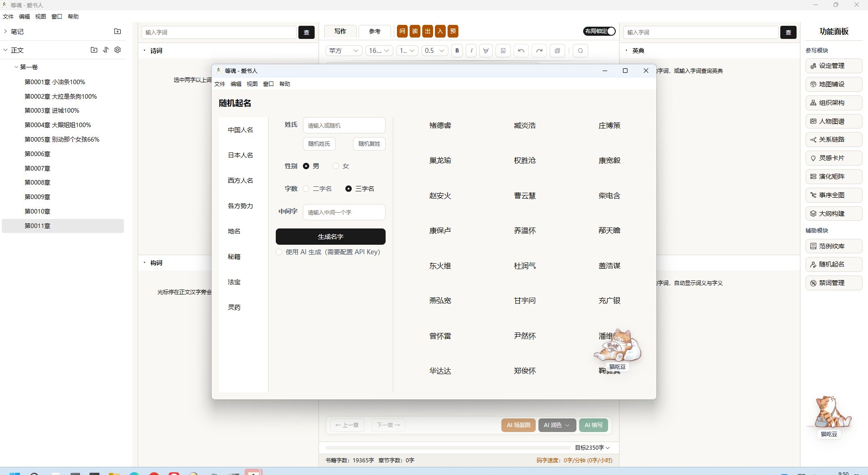Screen dimensions: 868x475
Task: Click the new folder icon beside 笔记
Action: (x=118, y=31)
